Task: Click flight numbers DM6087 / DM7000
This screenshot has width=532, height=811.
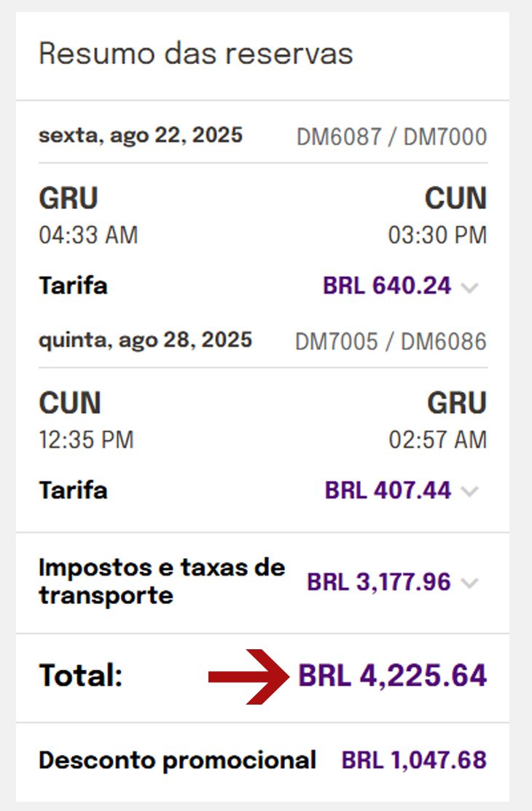Action: coord(392,137)
